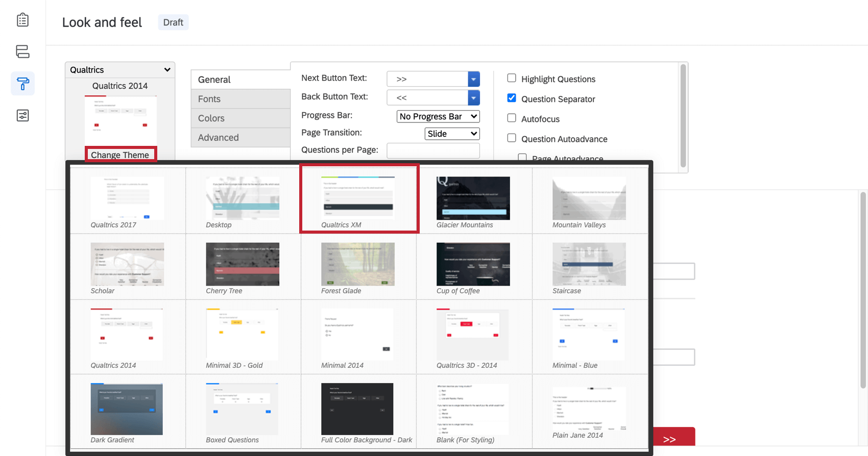
Task: Open the Survey builder clipboard icon
Action: 22,20
